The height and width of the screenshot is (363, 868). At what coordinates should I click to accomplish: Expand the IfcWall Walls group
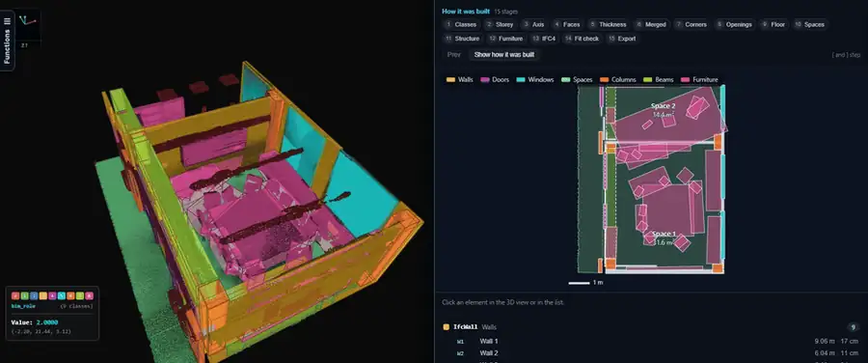651,327
